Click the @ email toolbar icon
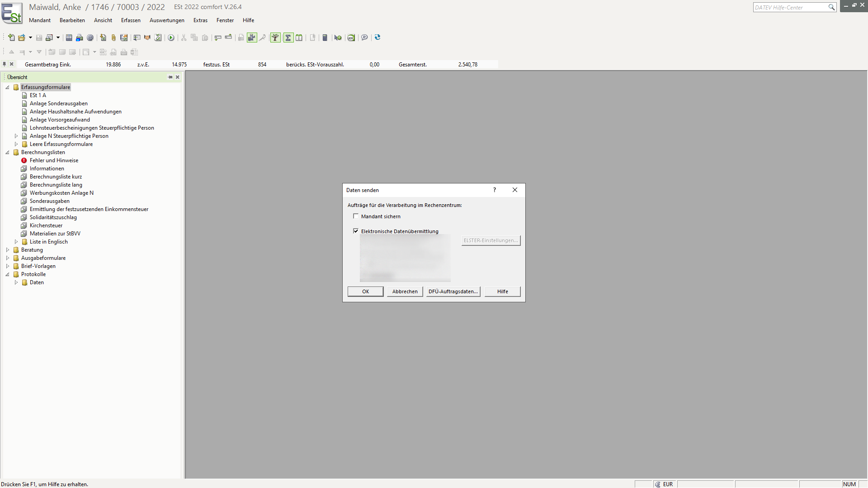The height and width of the screenshot is (488, 868). [x=90, y=38]
